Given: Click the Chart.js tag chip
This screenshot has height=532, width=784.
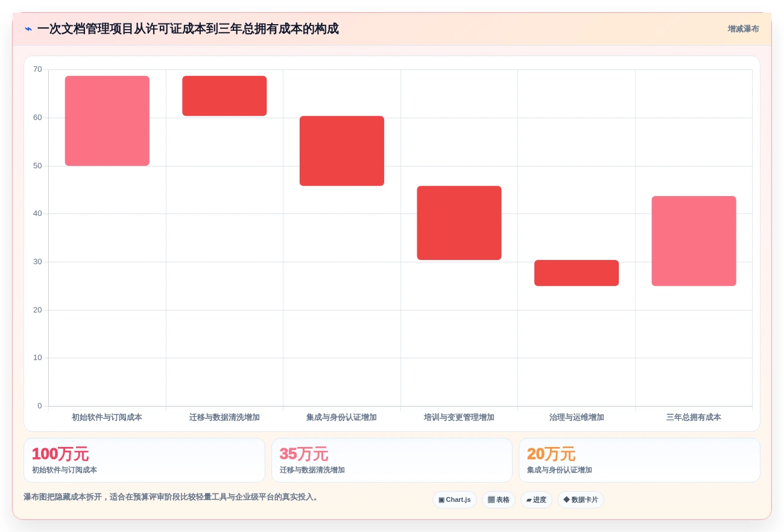Looking at the screenshot, I should (x=455, y=499).
